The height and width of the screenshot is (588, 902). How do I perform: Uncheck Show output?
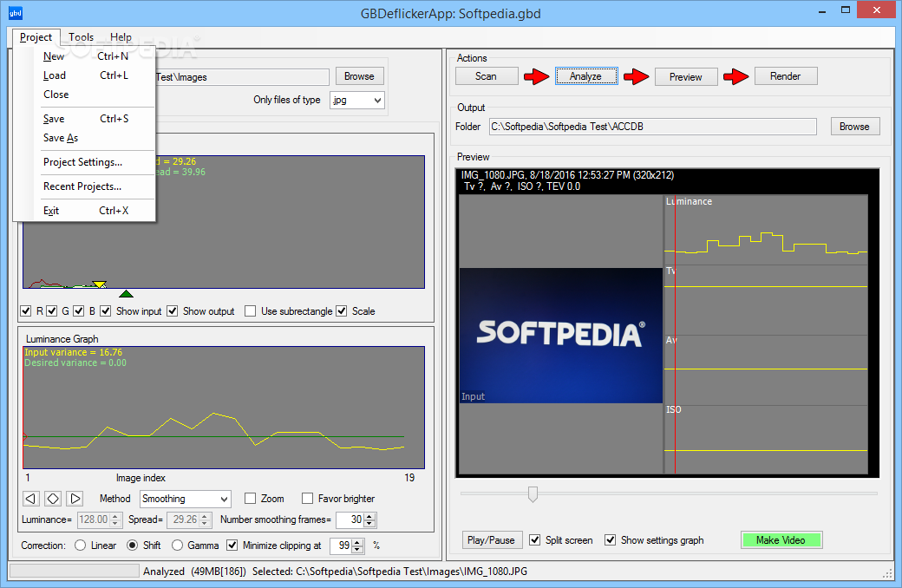pos(172,311)
